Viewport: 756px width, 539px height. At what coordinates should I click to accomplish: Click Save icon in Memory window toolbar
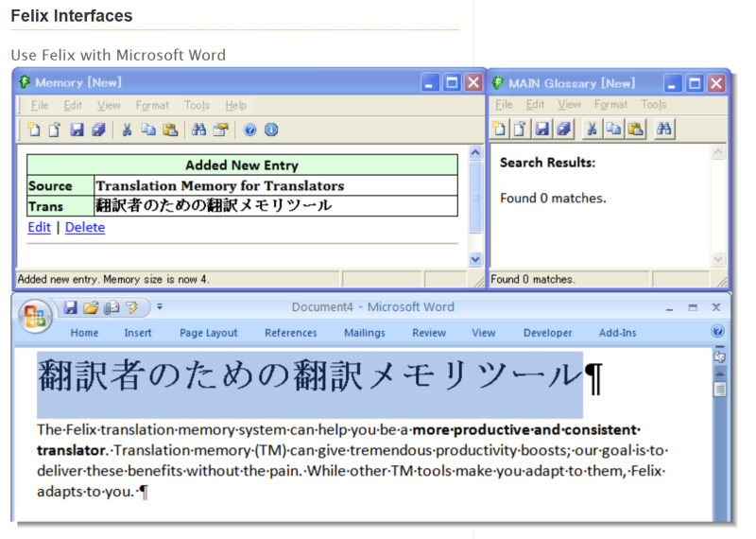[77, 130]
